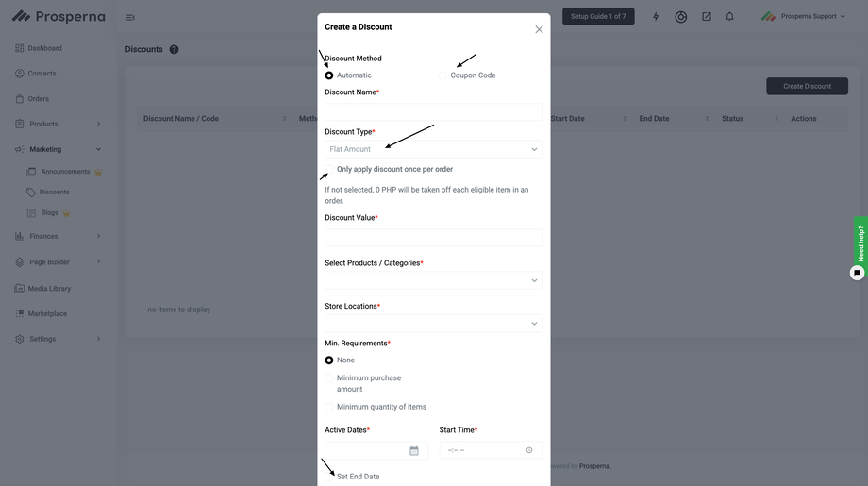Toggle the sidebar collapse menu icon
Screen dimensions: 868x486
coord(130,17)
